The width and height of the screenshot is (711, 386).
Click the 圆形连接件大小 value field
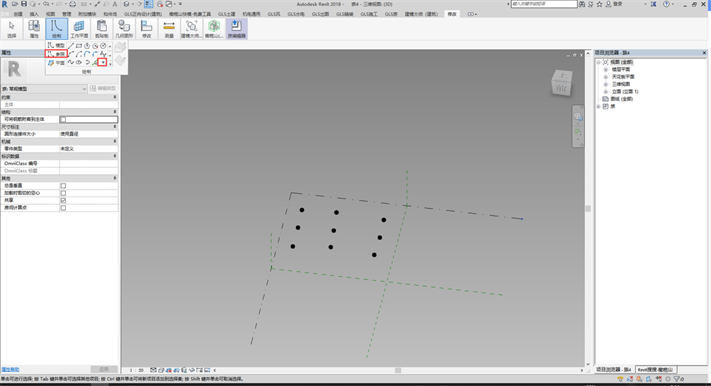tap(88, 134)
